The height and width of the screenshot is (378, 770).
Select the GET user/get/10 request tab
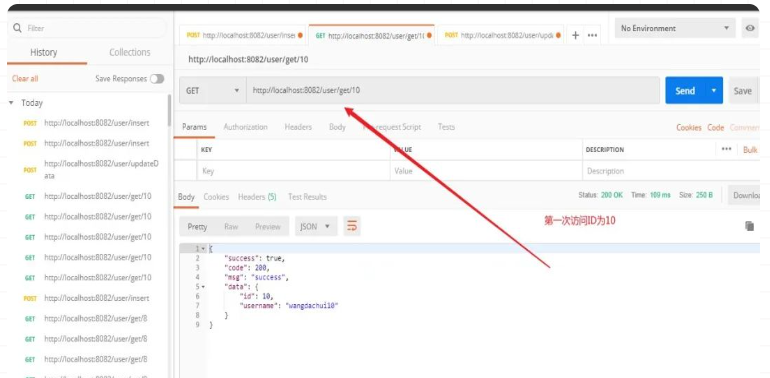coord(372,35)
